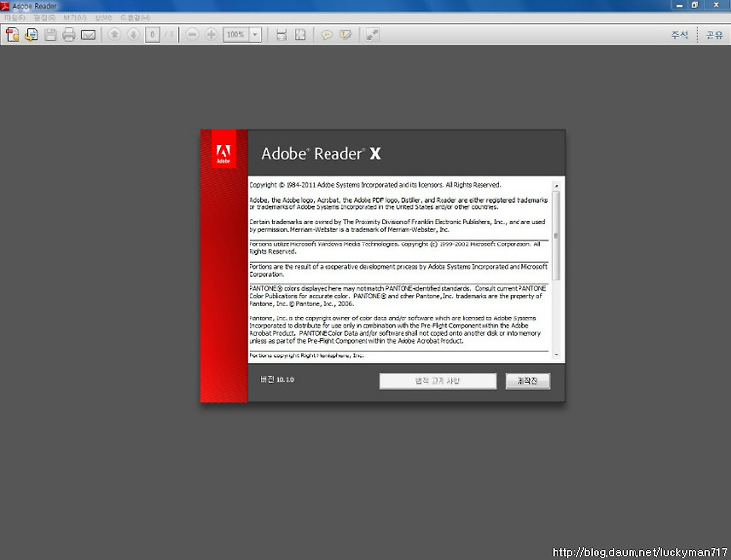Click the Copyright 1984-2011 Adobe Systems line
Viewport: 731px width, 560px height.
(x=375, y=185)
